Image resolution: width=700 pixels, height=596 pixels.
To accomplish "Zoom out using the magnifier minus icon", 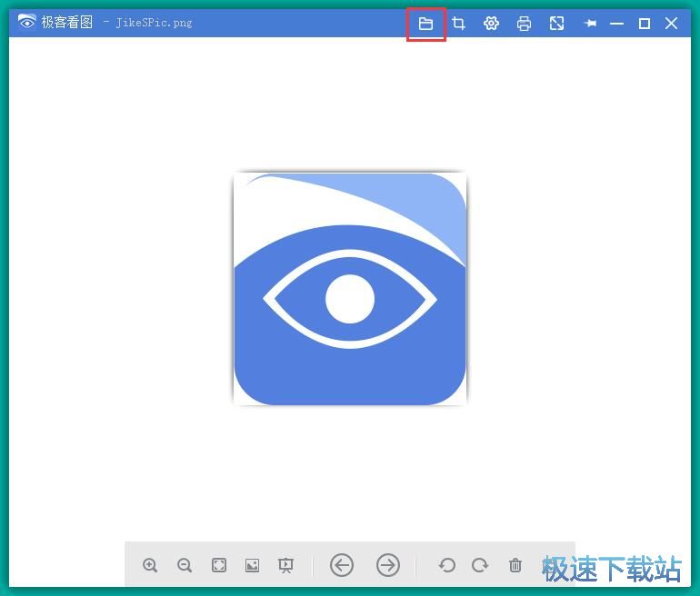I will 185,565.
